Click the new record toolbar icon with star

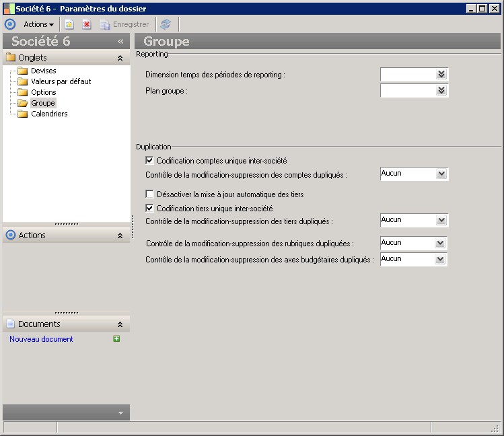click(x=69, y=24)
